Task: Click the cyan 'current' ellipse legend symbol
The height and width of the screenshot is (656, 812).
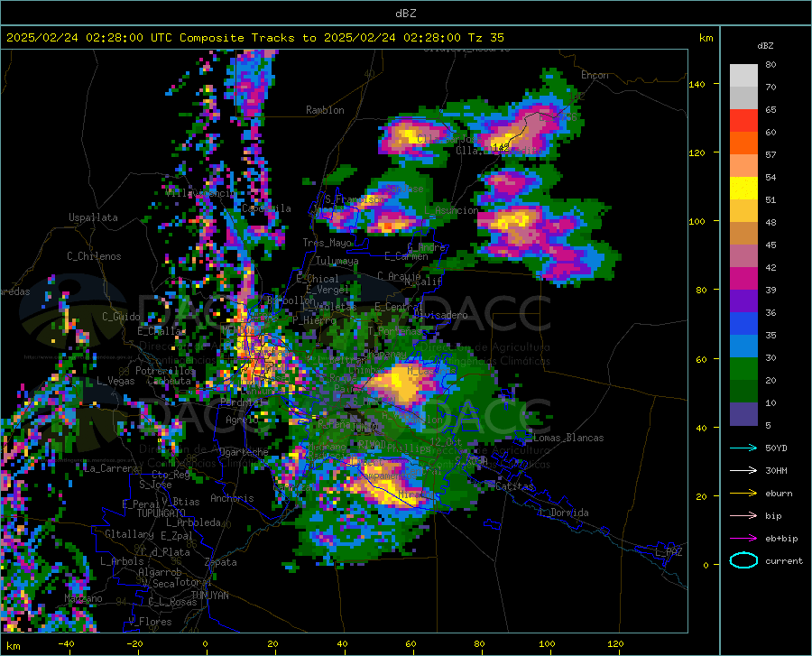Action: coord(743,560)
